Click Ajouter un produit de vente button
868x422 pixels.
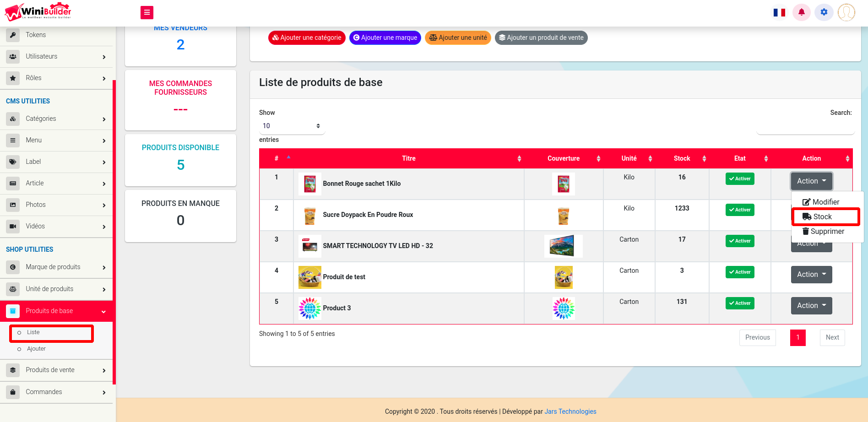click(x=541, y=38)
